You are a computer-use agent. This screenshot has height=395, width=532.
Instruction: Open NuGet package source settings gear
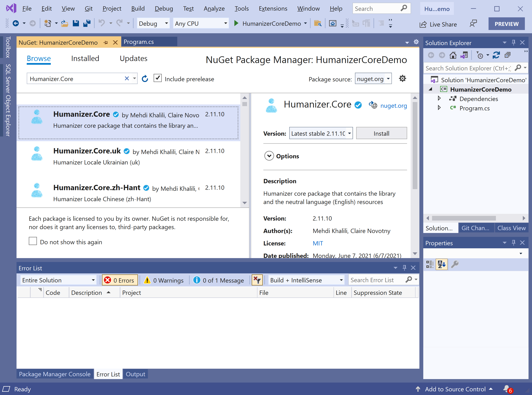pos(402,78)
